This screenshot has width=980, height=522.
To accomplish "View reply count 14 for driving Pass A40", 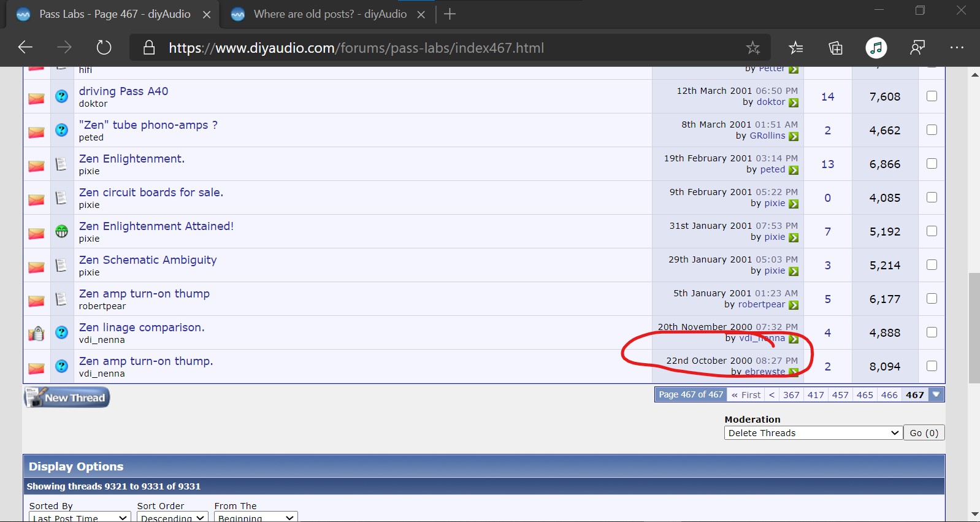I will (x=828, y=97).
